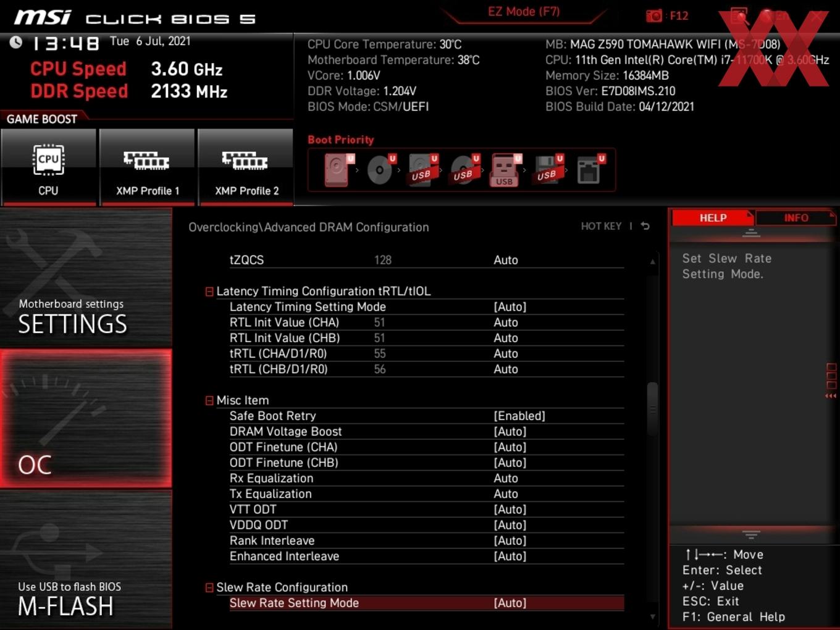Viewport: 840px width, 630px height.
Task: Click the DDR Voltage 1.204V reading
Action: tap(362, 91)
